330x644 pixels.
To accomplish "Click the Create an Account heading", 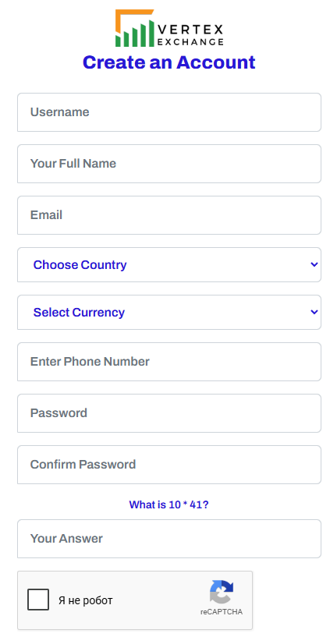I will pyautogui.click(x=169, y=62).
